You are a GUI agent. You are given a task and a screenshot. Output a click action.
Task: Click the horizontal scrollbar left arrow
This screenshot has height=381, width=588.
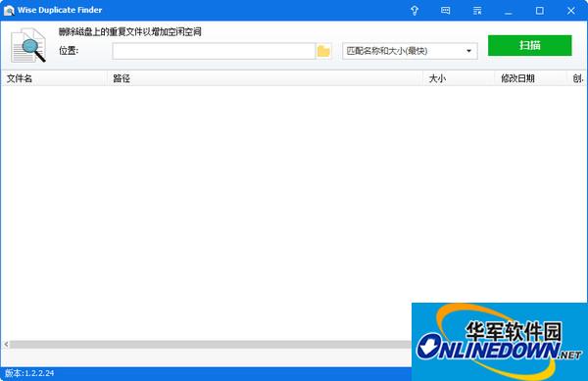(6, 344)
